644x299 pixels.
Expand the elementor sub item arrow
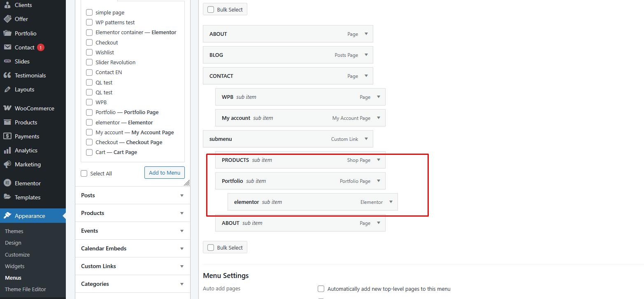(x=391, y=202)
